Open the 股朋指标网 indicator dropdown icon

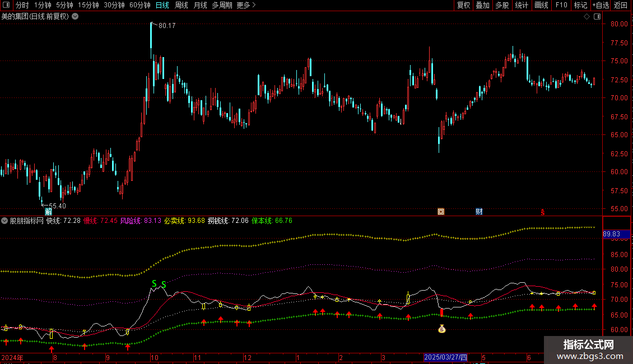[x=4, y=221]
